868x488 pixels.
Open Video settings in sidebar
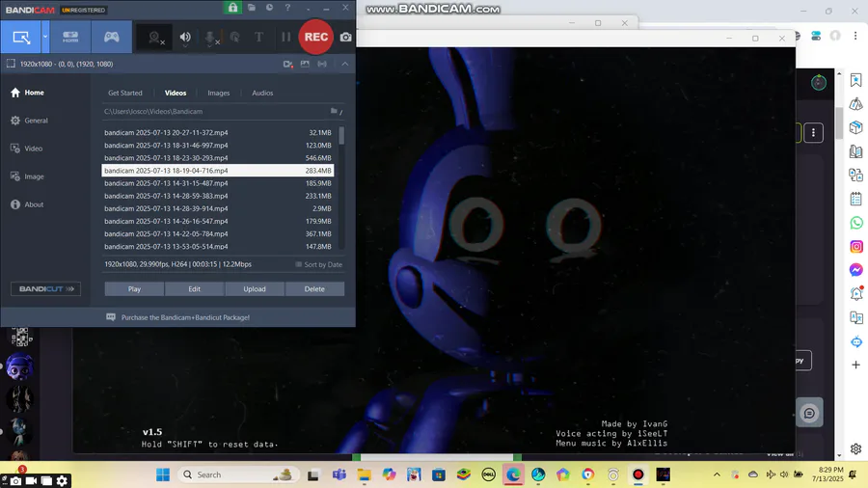pyautogui.click(x=27, y=149)
